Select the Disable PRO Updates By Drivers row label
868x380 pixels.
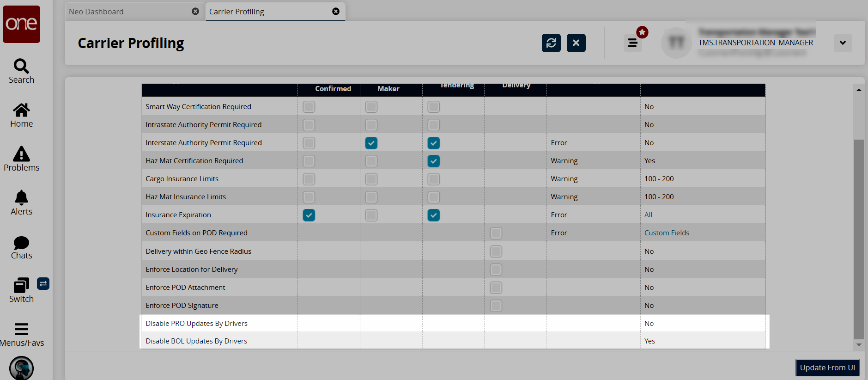[196, 324]
